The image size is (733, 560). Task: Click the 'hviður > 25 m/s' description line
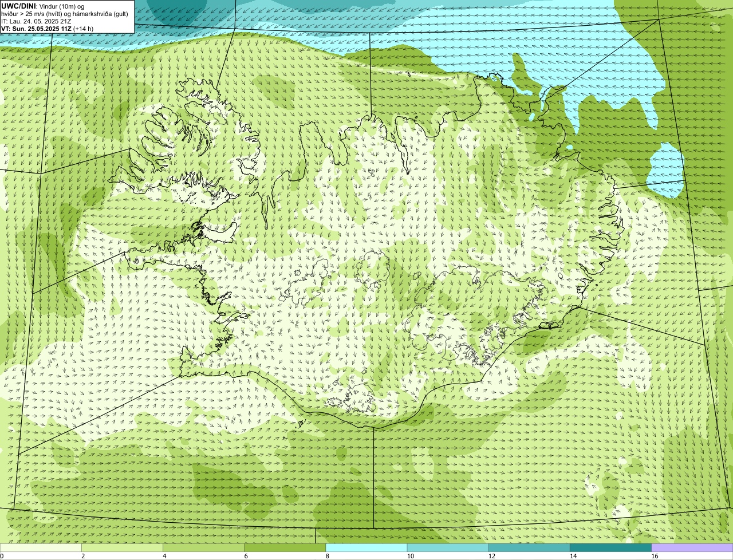pyautogui.click(x=65, y=14)
